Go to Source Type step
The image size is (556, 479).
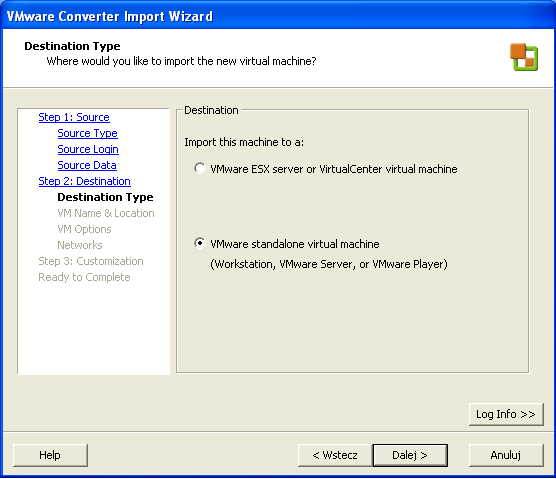87,133
